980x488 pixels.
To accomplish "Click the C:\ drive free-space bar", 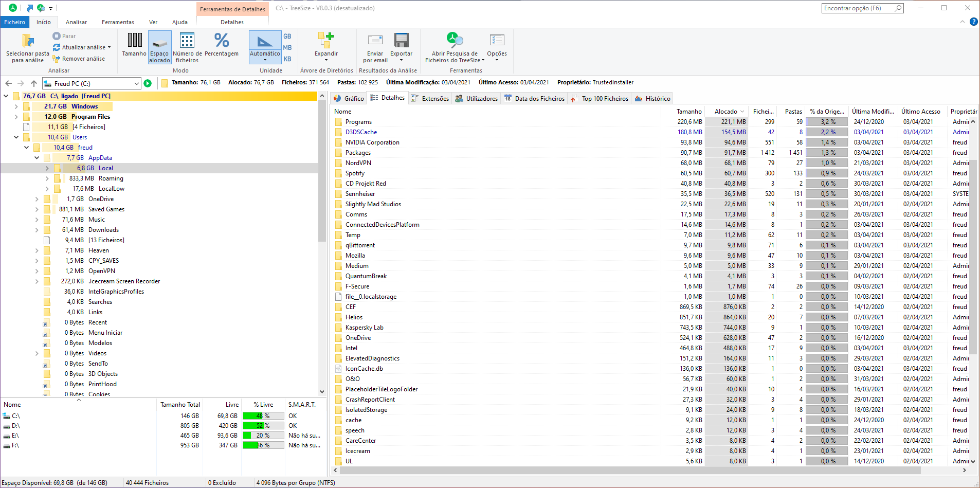I will (263, 416).
